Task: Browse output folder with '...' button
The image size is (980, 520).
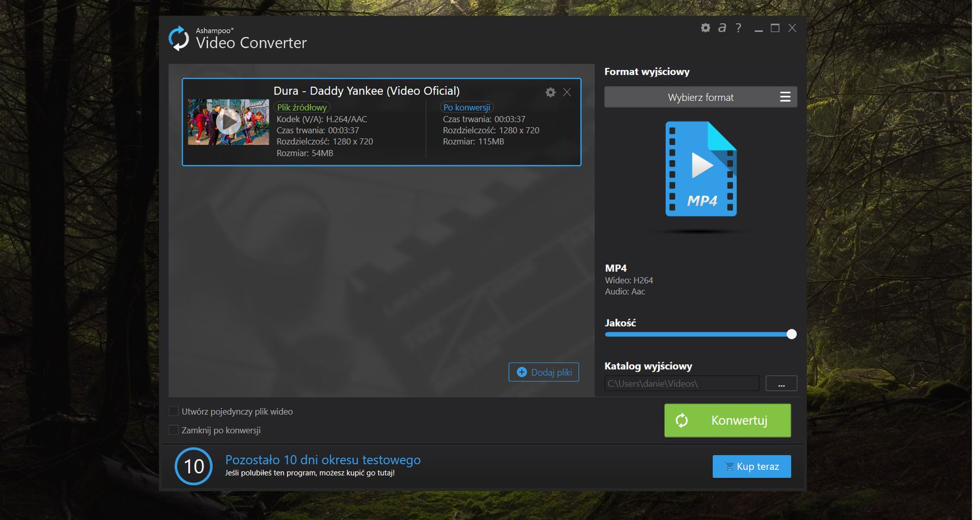Action: [781, 383]
